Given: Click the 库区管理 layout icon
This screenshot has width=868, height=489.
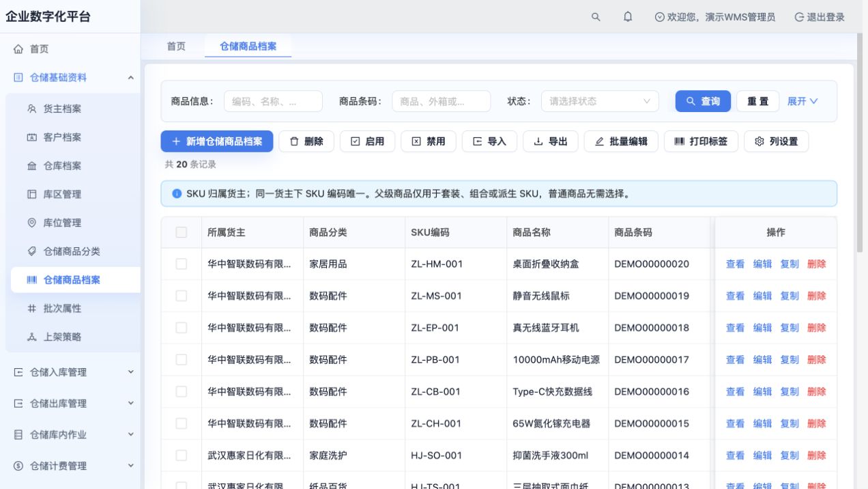Looking at the screenshot, I should click(31, 195).
